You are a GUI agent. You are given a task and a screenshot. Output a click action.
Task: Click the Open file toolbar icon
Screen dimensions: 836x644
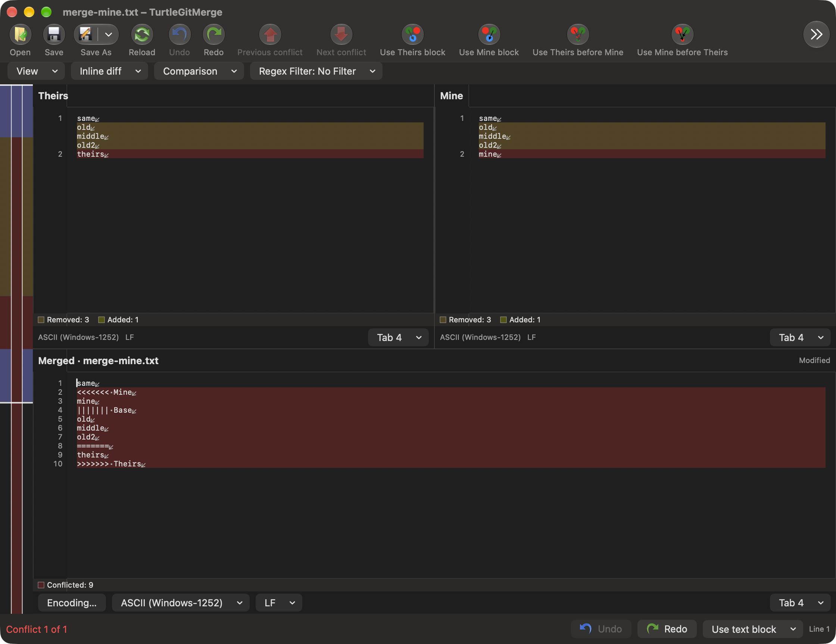click(x=20, y=34)
